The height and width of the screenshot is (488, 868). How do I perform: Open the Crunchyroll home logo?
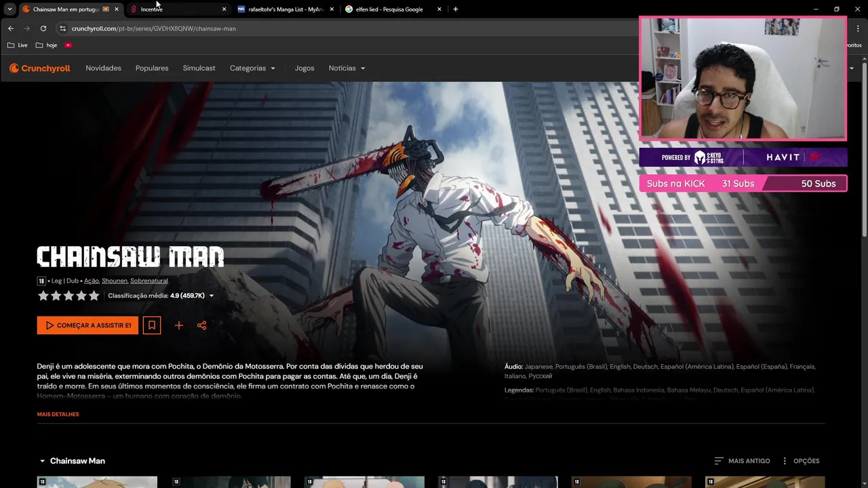(x=39, y=68)
